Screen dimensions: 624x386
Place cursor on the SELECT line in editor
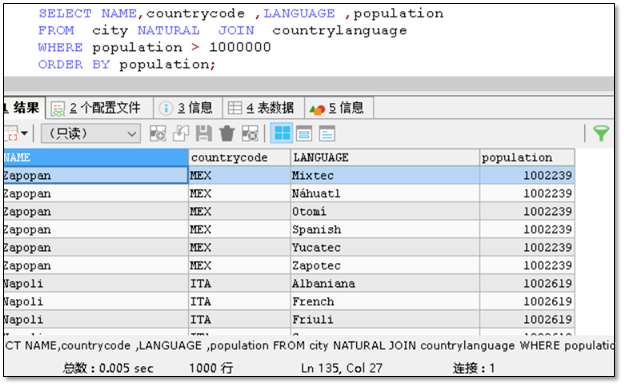coord(241,14)
